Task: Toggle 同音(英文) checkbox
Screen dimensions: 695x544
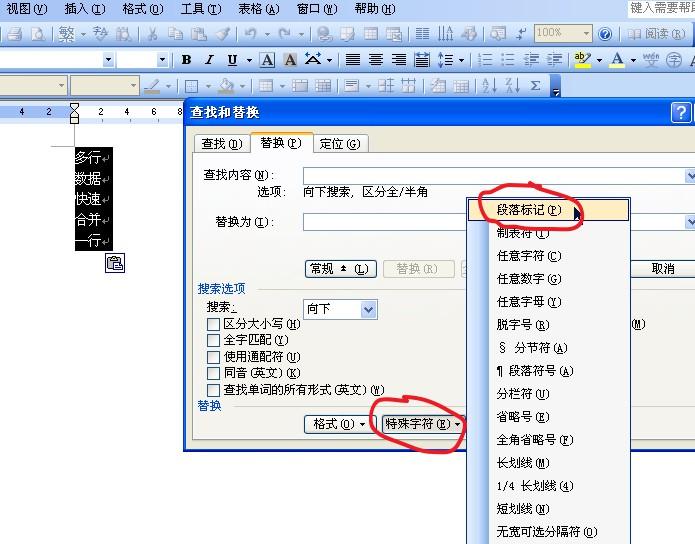Action: (x=213, y=373)
